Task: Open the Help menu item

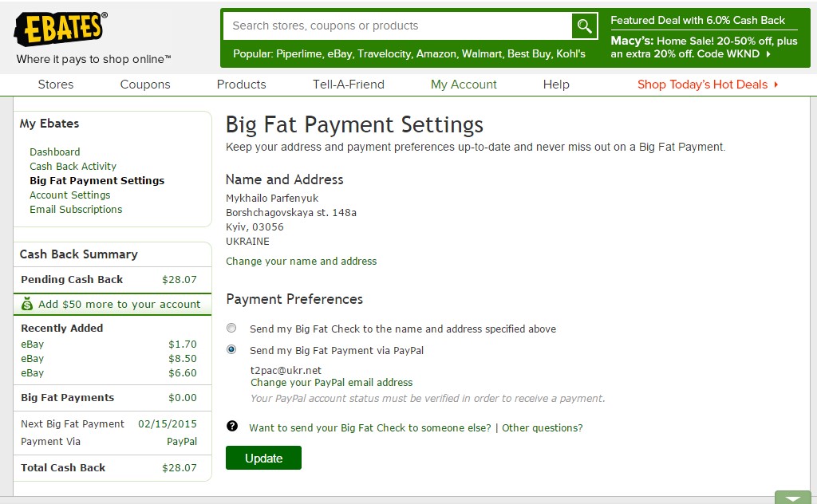Action: 556,85
